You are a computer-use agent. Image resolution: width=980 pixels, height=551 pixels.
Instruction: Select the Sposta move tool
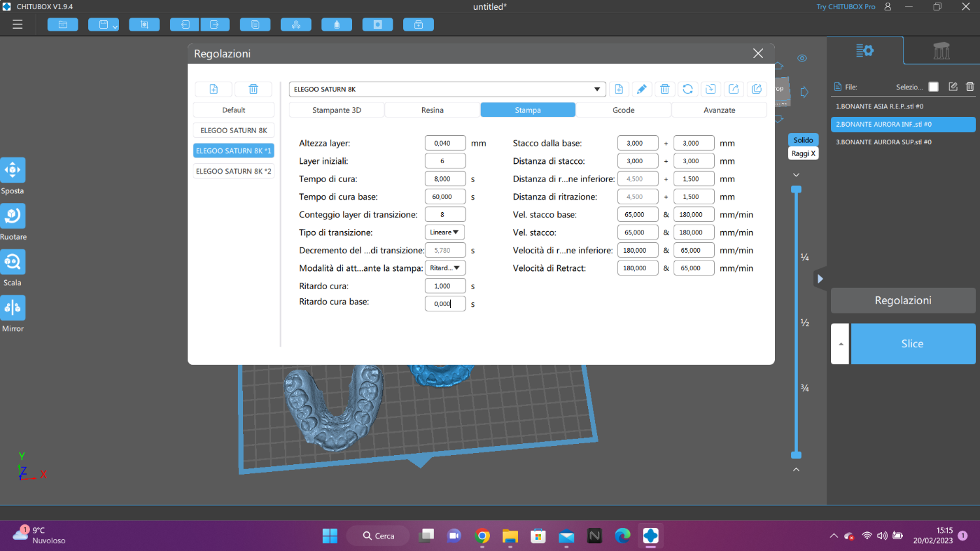12,170
